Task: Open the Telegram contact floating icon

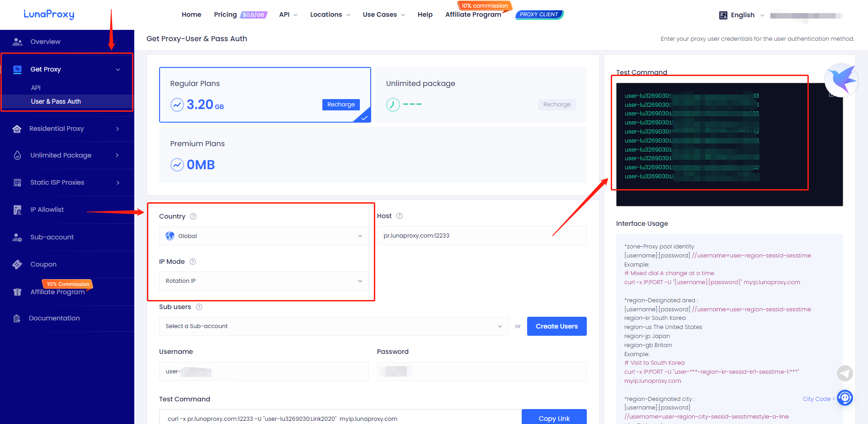Action: pos(844,373)
